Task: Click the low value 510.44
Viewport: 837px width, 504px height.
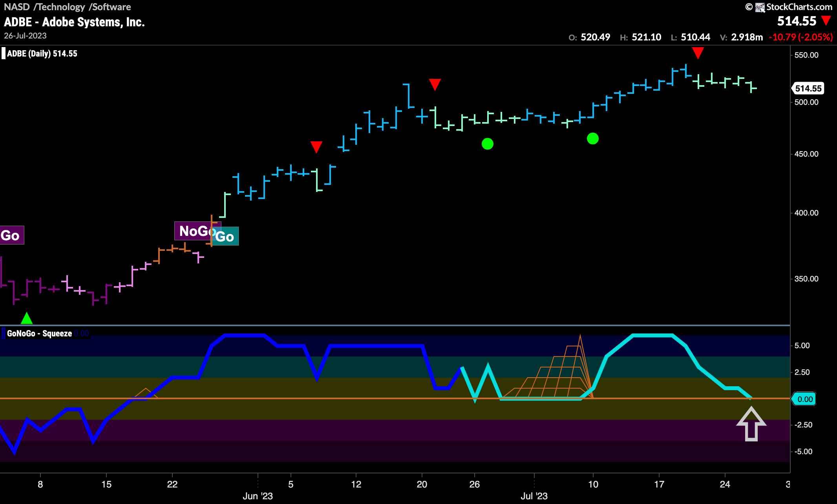Action: click(x=695, y=37)
